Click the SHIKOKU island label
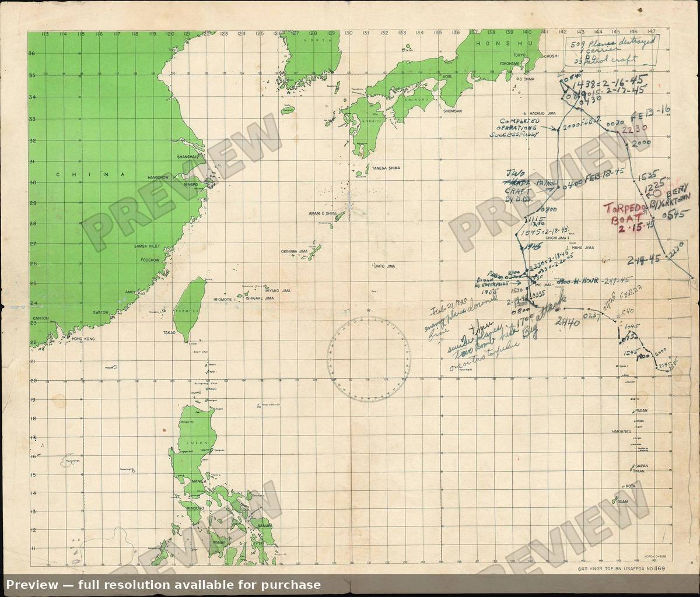Image resolution: width=700 pixels, height=597 pixels. point(418,100)
